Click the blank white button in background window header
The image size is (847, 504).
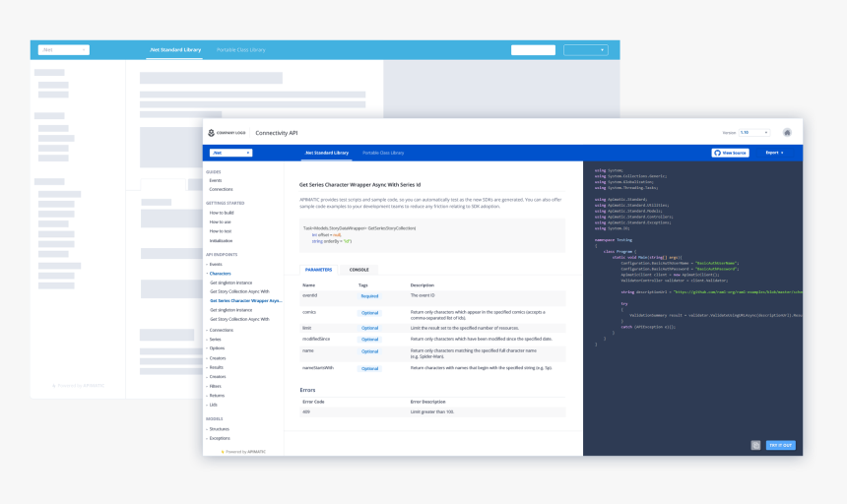click(533, 50)
